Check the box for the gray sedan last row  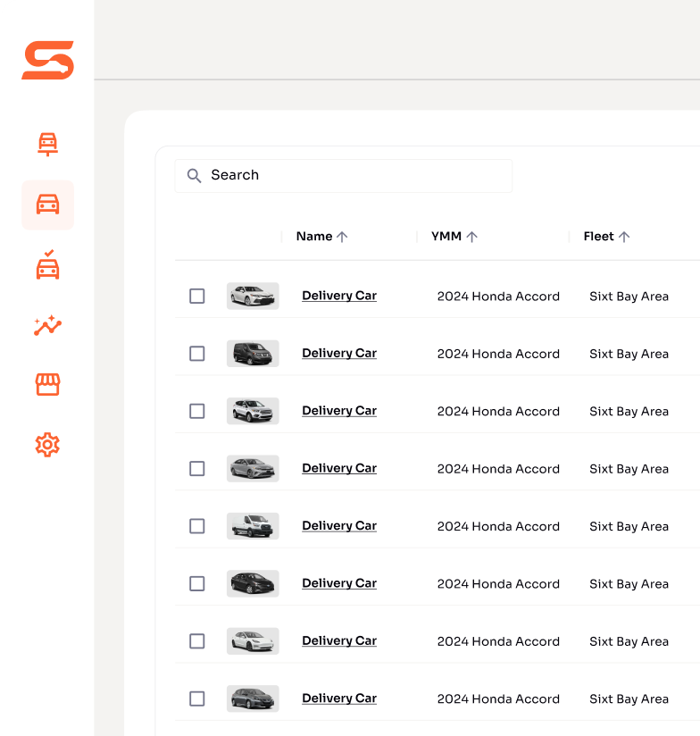pyautogui.click(x=197, y=698)
